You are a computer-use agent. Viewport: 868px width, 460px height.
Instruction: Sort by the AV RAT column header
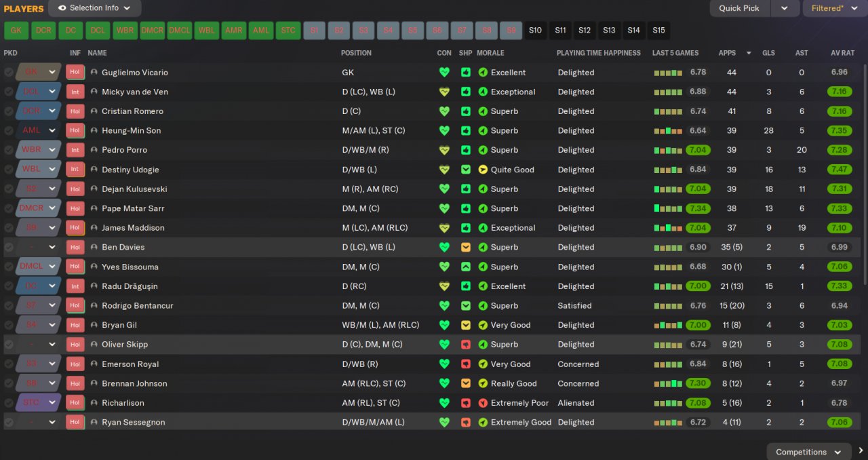(843, 53)
